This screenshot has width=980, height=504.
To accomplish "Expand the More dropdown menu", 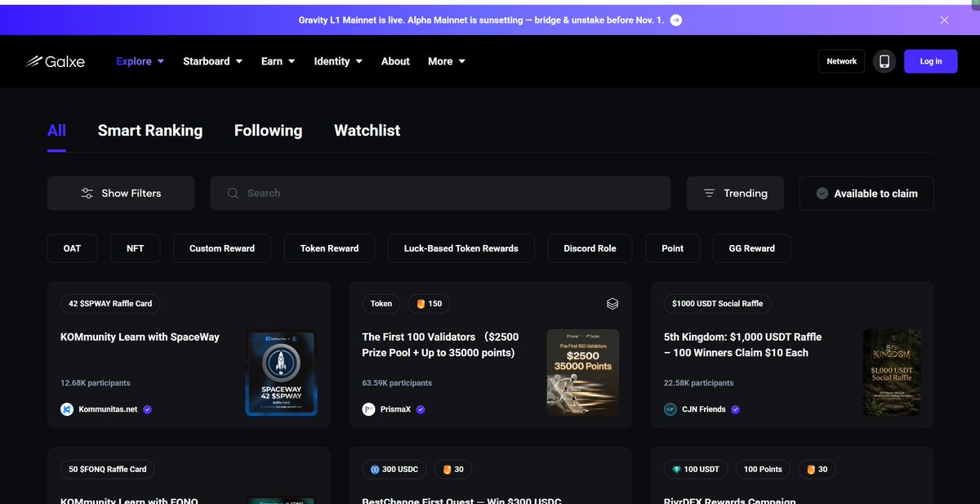I will (447, 61).
